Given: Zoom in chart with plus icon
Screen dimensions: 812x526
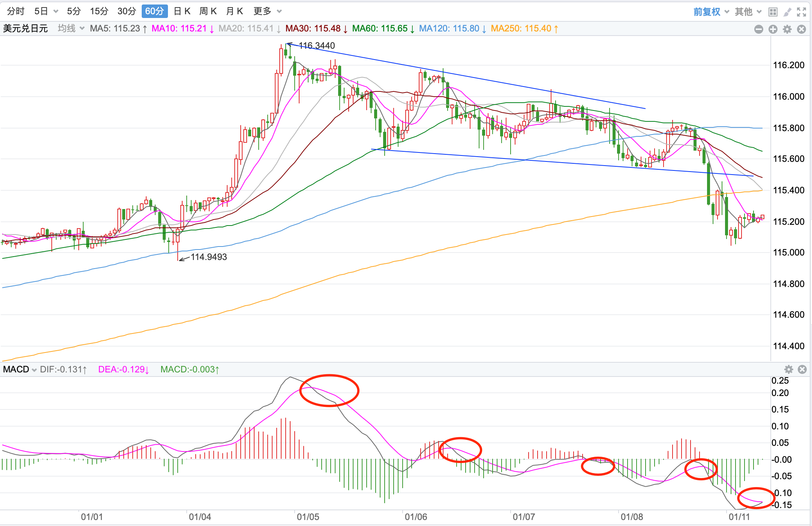Looking at the screenshot, I should (x=773, y=29).
